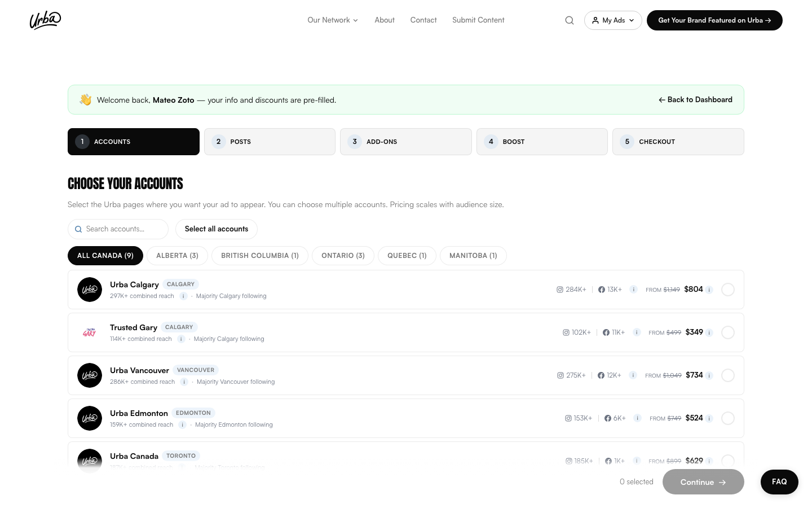Select the Urba Edmonton account radio
This screenshot has height=508, width=812.
[x=728, y=418]
